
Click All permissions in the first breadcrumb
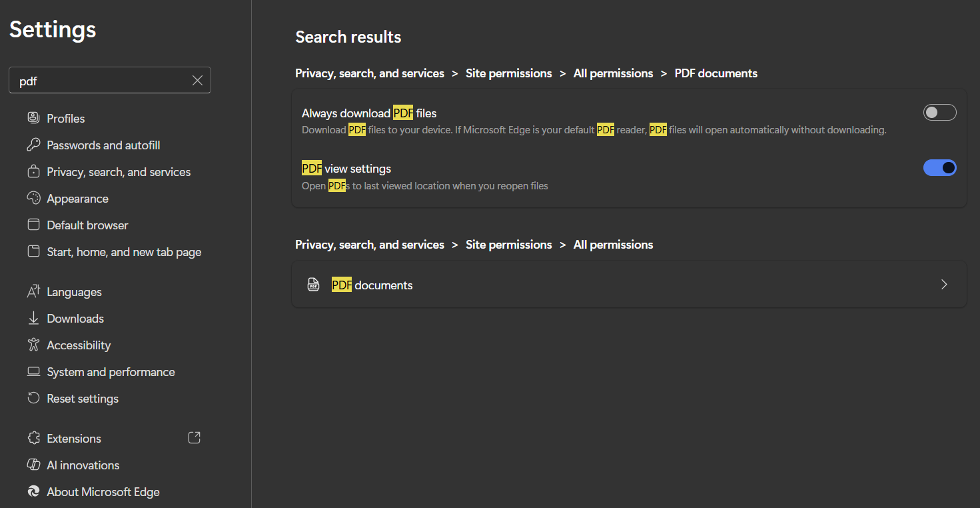613,73
